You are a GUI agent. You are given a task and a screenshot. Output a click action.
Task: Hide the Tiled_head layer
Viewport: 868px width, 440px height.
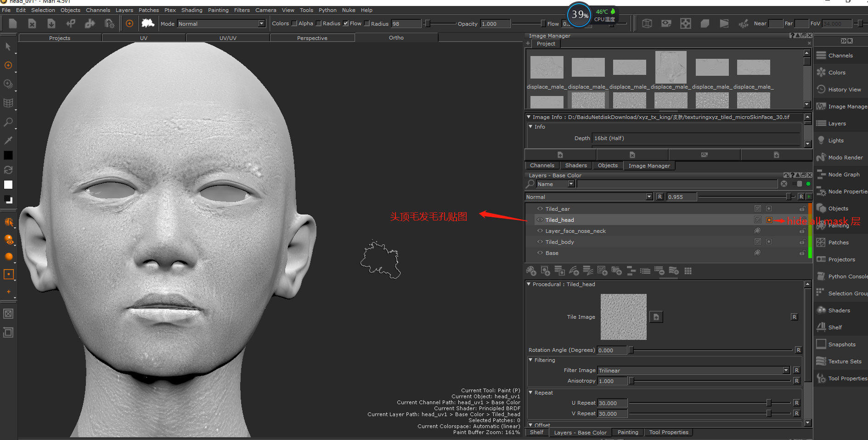pos(540,220)
